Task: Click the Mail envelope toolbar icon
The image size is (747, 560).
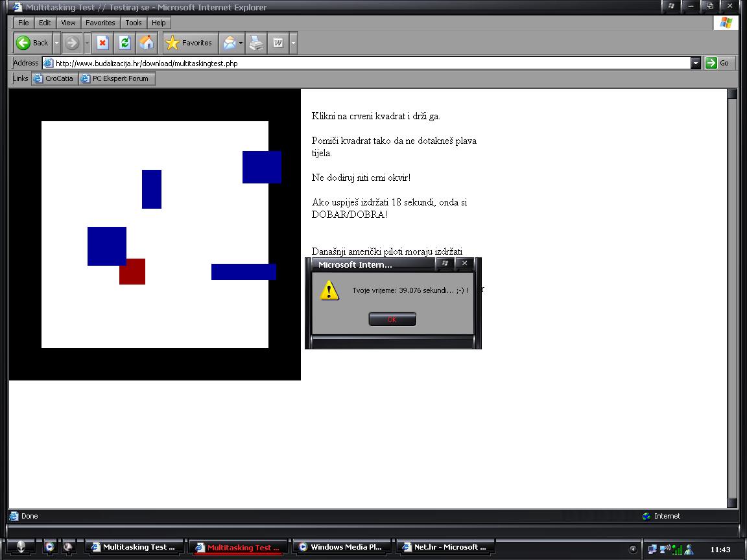Action: [x=229, y=43]
